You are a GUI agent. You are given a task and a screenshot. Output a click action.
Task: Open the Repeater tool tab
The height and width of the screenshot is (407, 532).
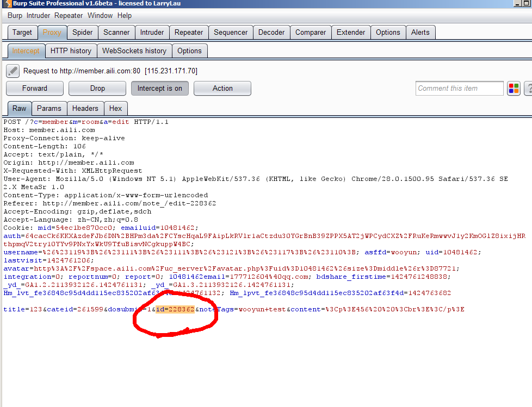[x=189, y=32]
